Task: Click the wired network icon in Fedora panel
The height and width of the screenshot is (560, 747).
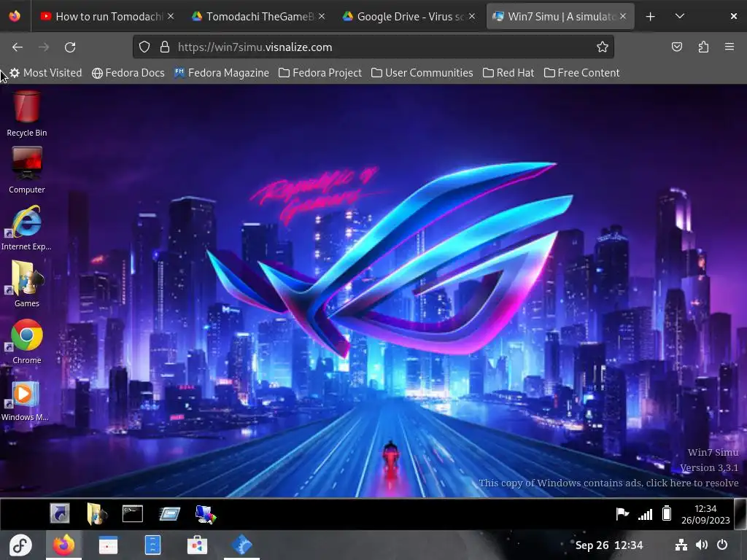Action: [x=681, y=545]
